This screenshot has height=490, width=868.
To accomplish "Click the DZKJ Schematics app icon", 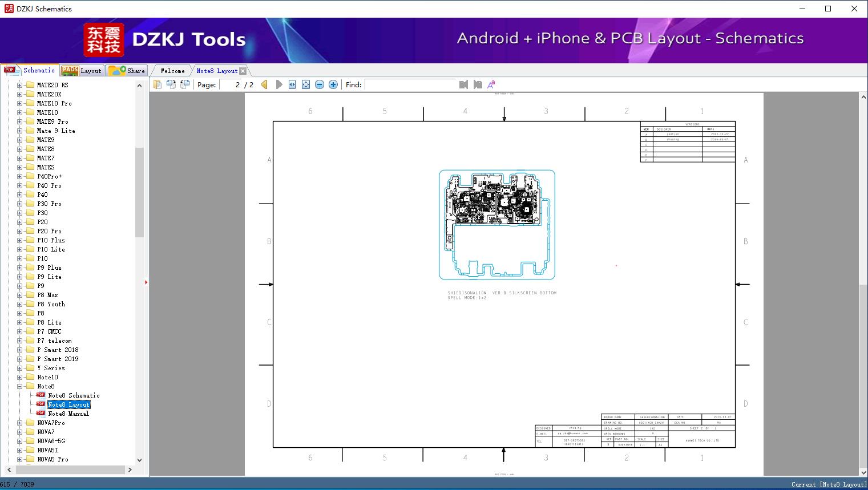I will point(9,9).
